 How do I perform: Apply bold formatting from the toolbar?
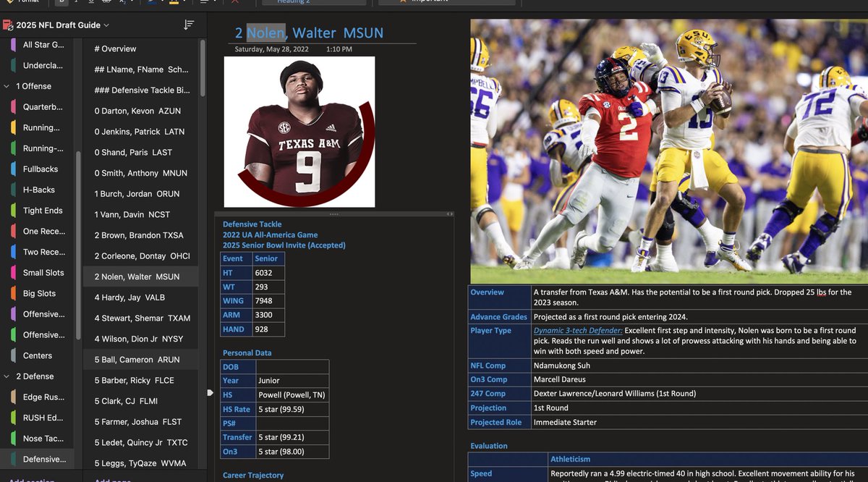click(x=61, y=3)
